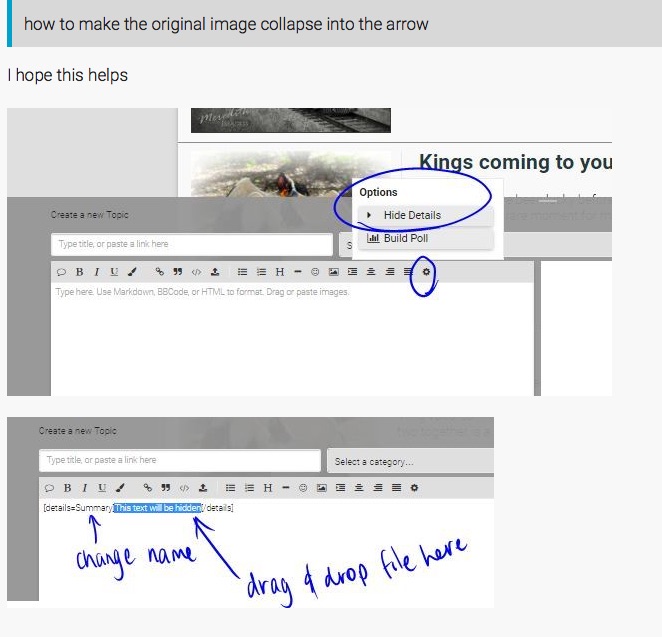Click the upload icon in upper editor toolbar

[215, 272]
